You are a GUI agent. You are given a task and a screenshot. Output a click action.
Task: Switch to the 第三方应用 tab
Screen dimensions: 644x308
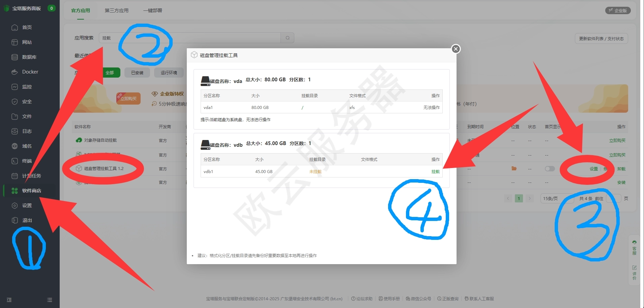116,10
